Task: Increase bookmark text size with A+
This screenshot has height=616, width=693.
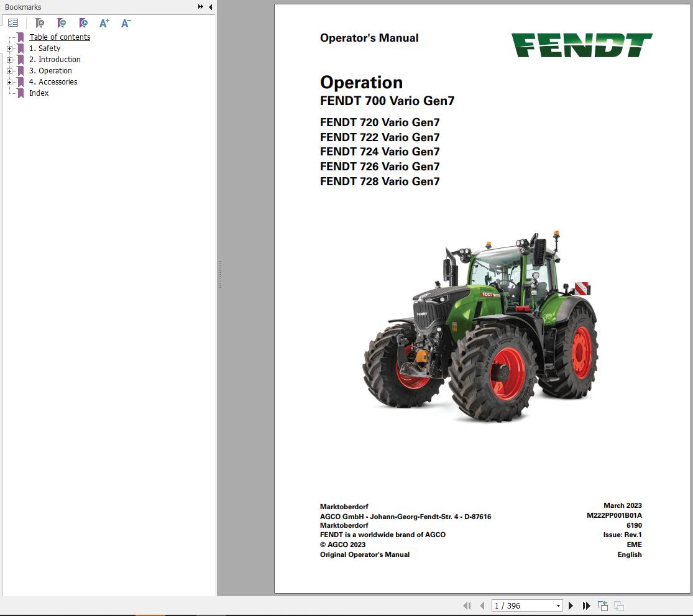Action: point(104,23)
